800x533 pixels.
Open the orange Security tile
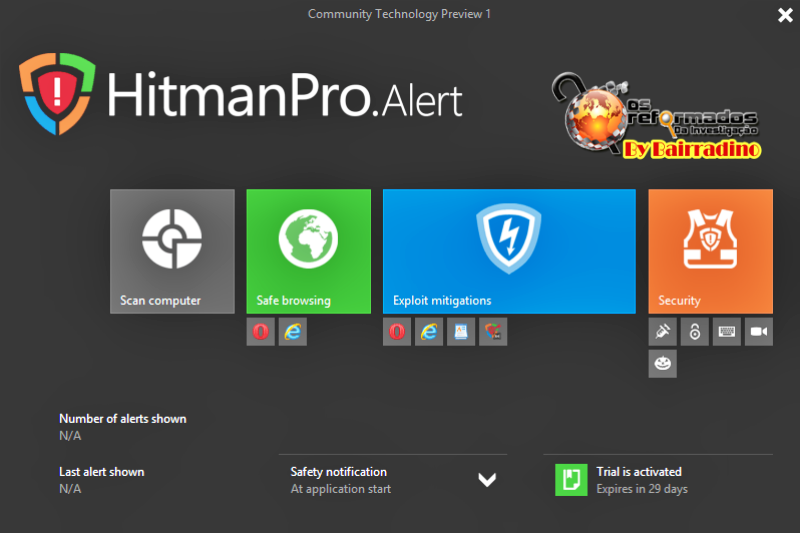[710, 251]
